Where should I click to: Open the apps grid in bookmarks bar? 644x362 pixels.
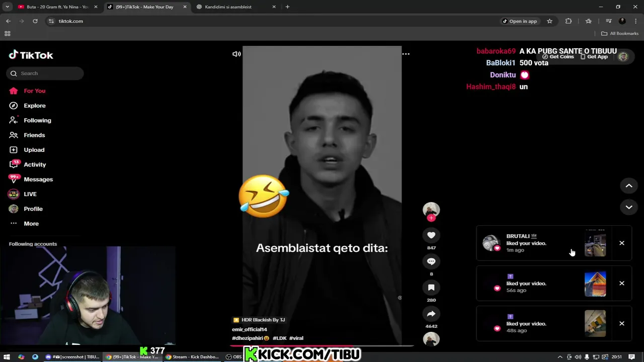(7, 34)
